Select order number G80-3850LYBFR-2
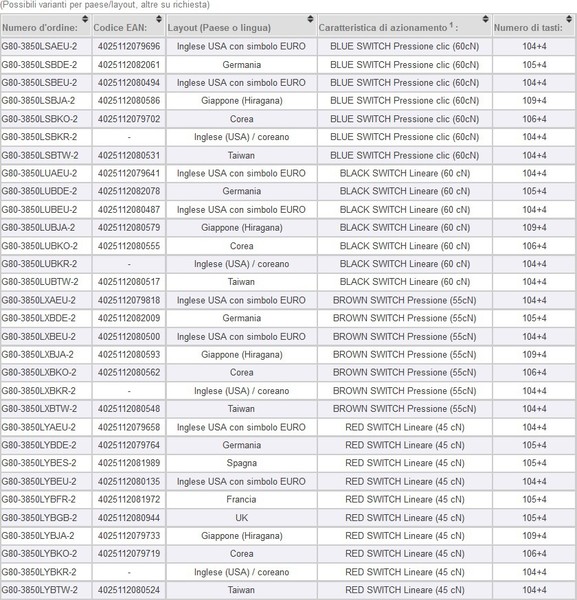 coord(39,499)
